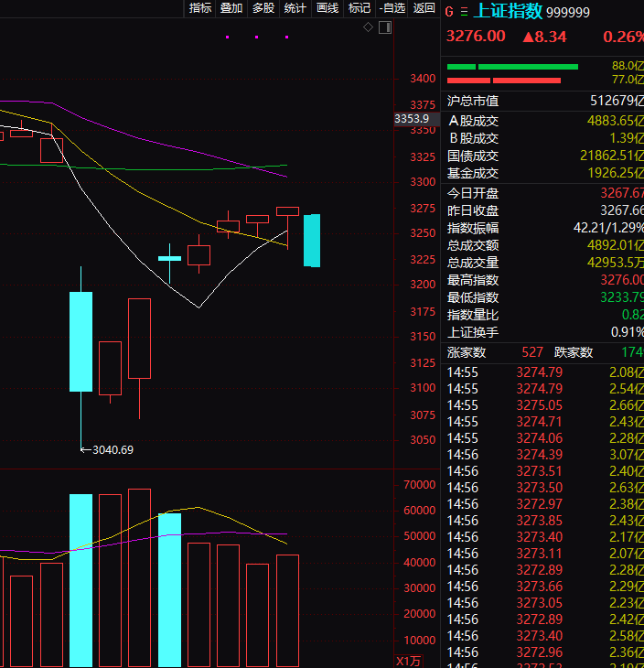Click the X1万 volume unit label

pos(408,662)
